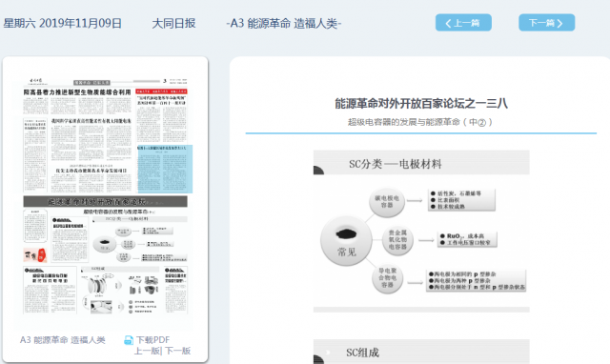Click the RuO2 成本高 description box
This screenshot has height=364, width=610.
467,239
